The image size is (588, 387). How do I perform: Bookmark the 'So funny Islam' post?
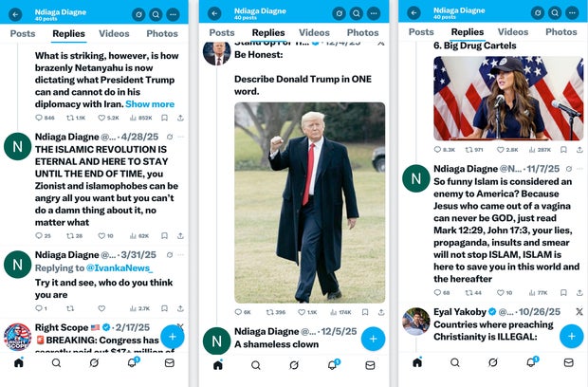[x=563, y=292]
